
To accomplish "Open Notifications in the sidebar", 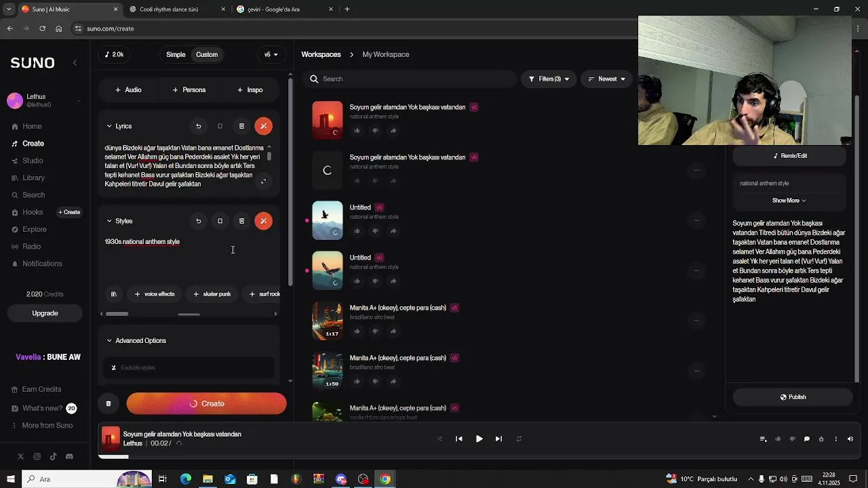I will coord(42,264).
